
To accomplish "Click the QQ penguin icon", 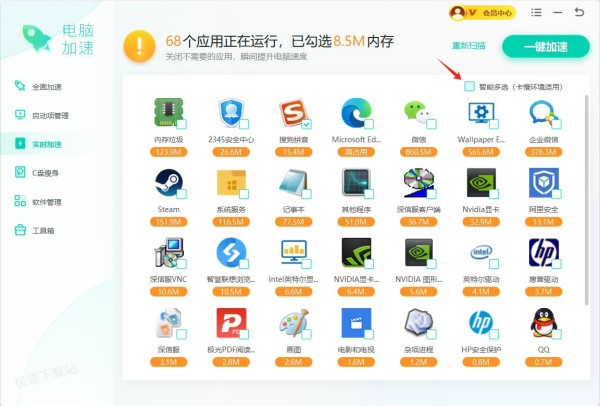I will pos(543,323).
